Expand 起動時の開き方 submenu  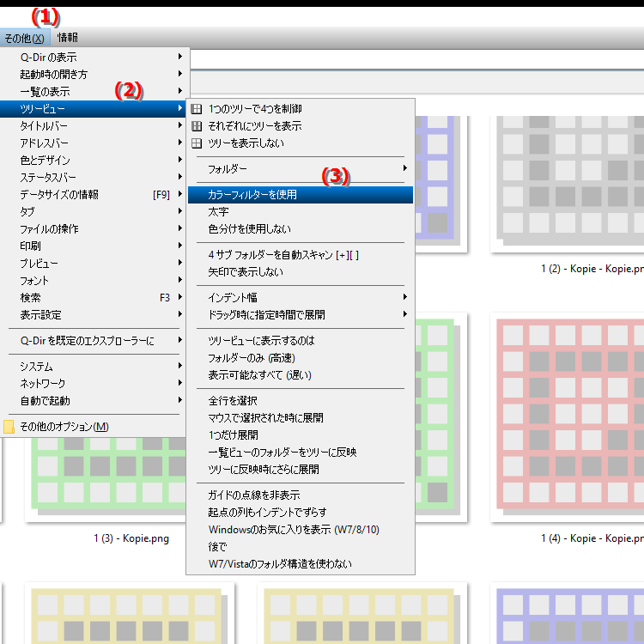coord(93,75)
